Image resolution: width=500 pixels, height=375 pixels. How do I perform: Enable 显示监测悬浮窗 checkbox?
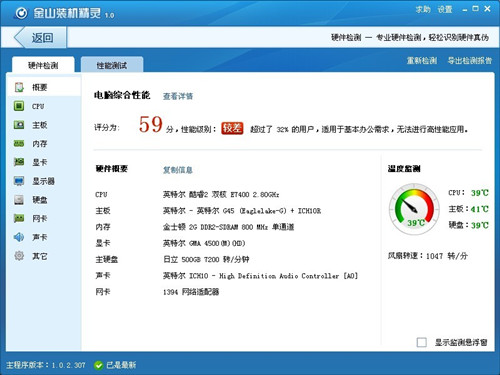pos(422,342)
